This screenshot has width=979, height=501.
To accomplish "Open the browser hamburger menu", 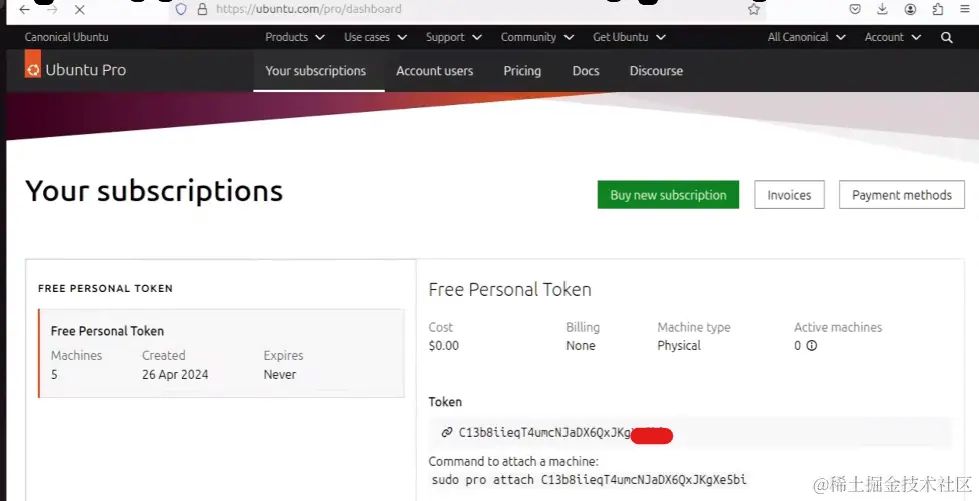I will pyautogui.click(x=965, y=9).
